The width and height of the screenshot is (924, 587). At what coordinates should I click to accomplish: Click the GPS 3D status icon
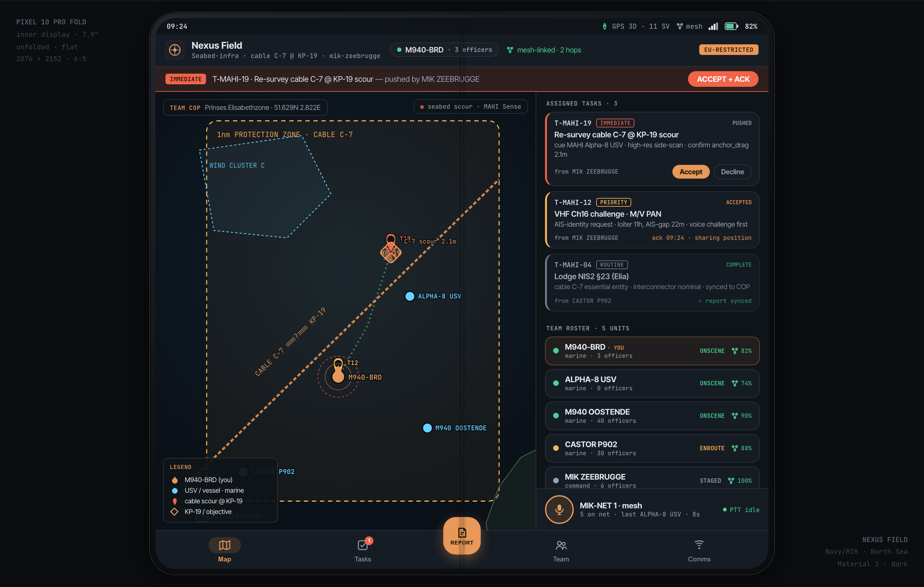(604, 27)
